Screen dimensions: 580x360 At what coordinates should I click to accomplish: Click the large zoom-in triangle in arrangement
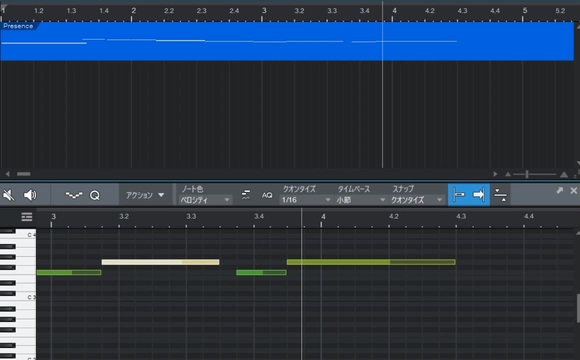564,174
